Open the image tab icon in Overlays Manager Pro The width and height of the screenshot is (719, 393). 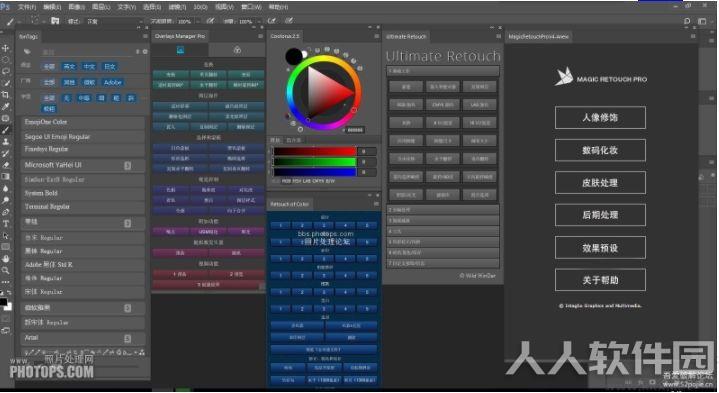(180, 50)
